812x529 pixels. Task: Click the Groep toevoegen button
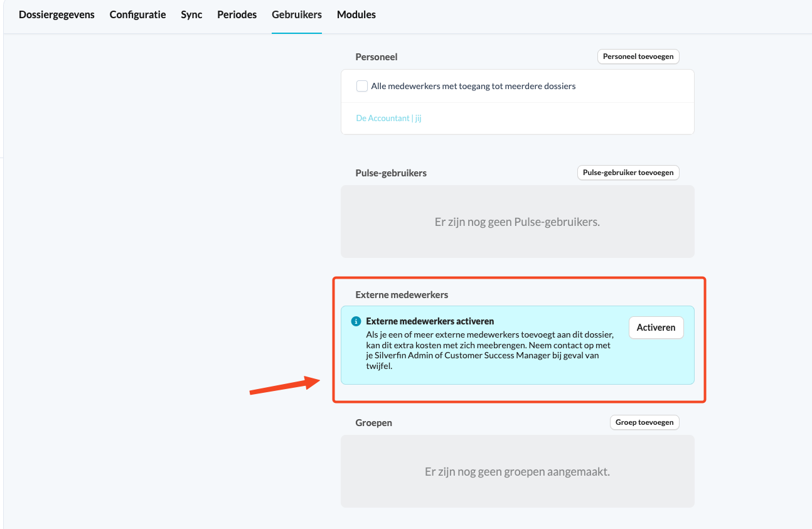pyautogui.click(x=644, y=422)
